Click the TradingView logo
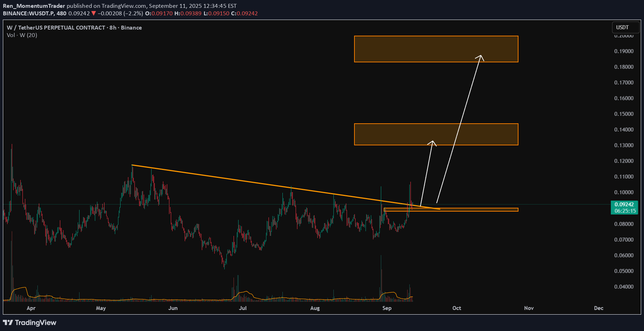The width and height of the screenshot is (644, 331). (30, 322)
